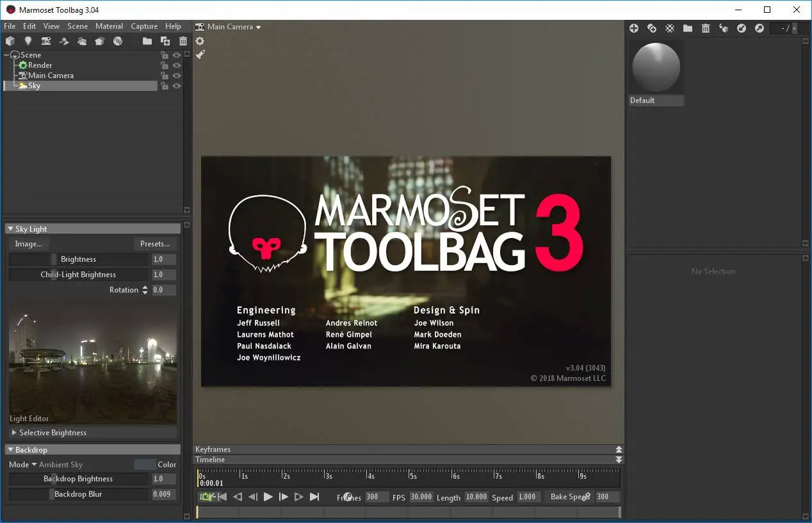Lock the Sky item

click(x=165, y=86)
